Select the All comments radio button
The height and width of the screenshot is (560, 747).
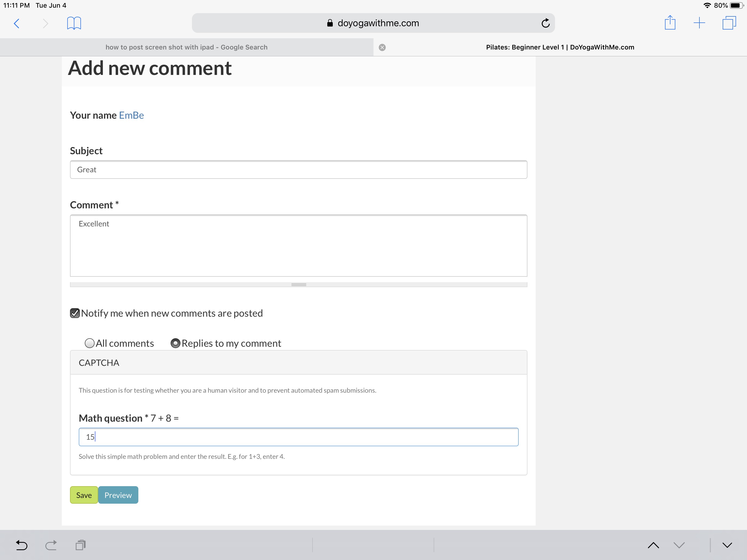click(x=89, y=343)
